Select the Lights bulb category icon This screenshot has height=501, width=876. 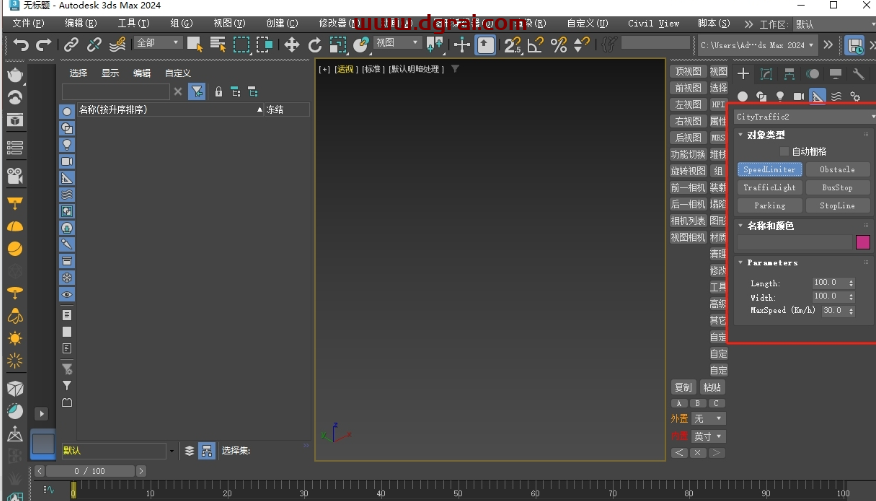click(x=780, y=97)
